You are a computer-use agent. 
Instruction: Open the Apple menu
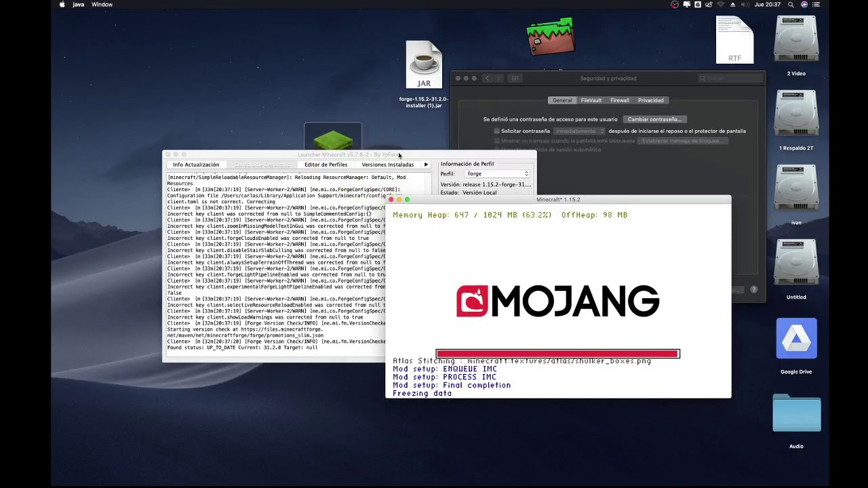(x=62, y=4)
